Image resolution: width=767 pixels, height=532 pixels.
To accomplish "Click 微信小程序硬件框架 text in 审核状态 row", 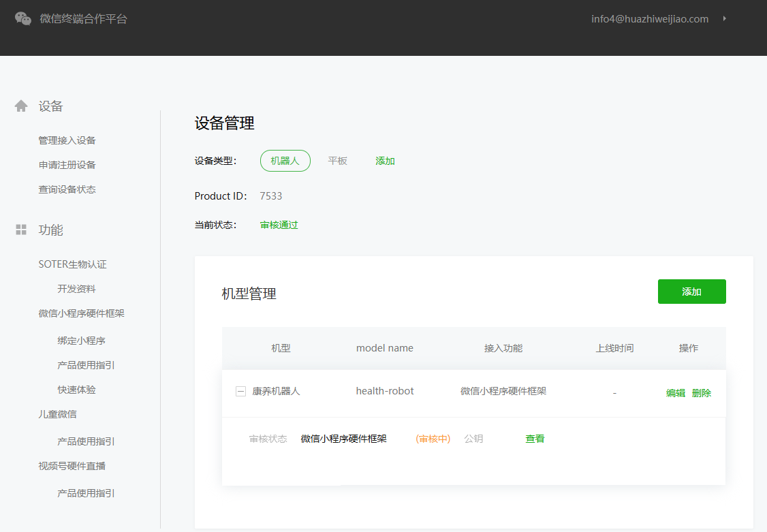I will coord(344,439).
